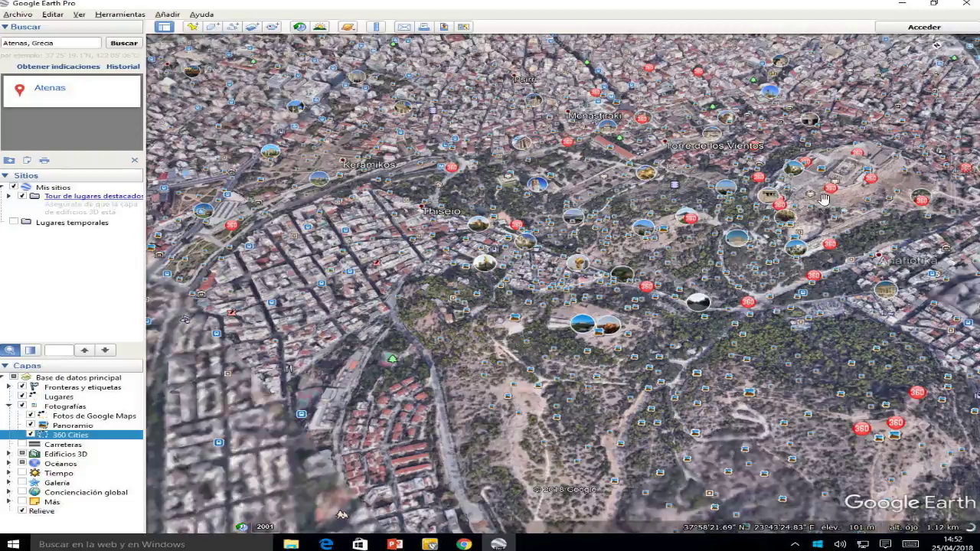Click the green triangle marker on the map

pos(392,358)
